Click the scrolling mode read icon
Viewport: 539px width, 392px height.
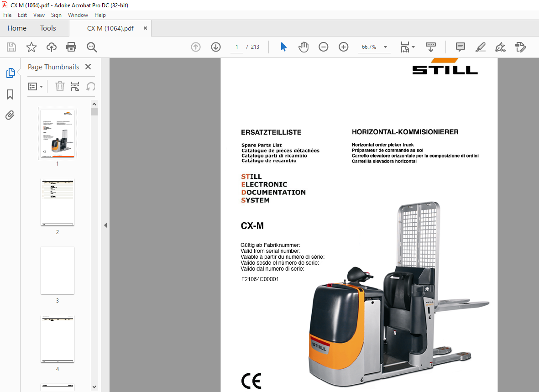point(431,47)
